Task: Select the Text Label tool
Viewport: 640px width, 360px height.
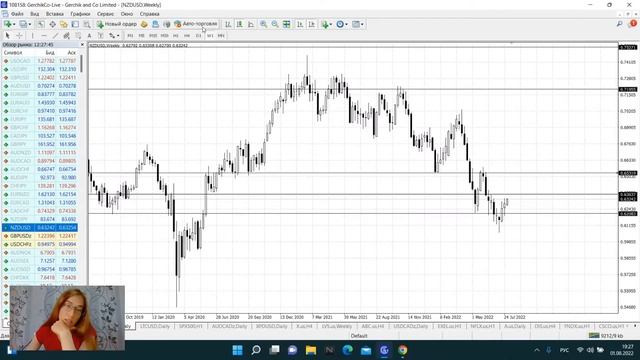Action: [x=100, y=36]
